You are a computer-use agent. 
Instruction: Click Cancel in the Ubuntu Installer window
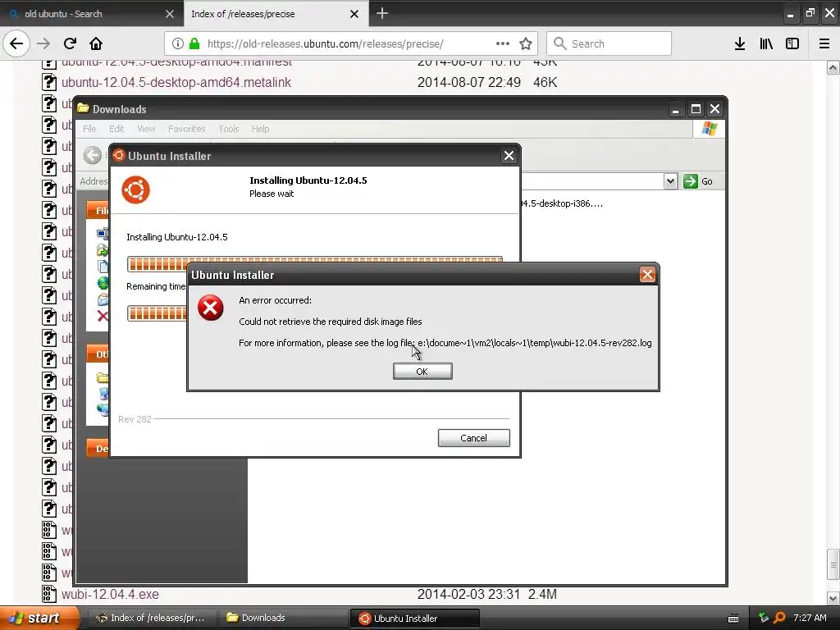pyautogui.click(x=473, y=438)
